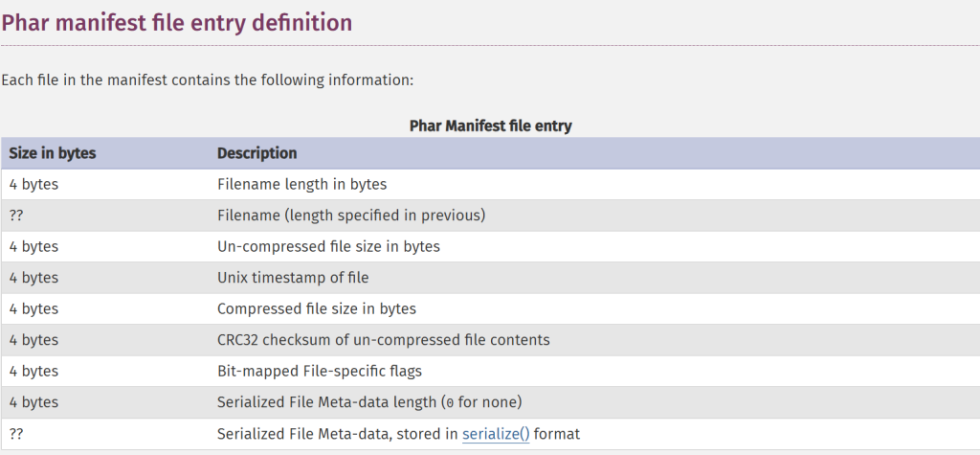
Task: Click the '??' size cell in Filename row
Action: 16,216
